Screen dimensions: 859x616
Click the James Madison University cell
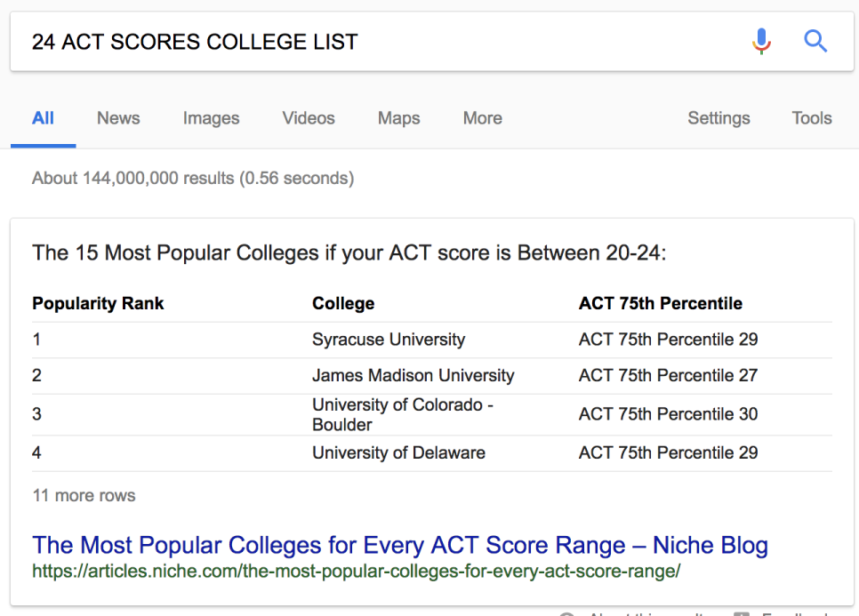point(413,376)
